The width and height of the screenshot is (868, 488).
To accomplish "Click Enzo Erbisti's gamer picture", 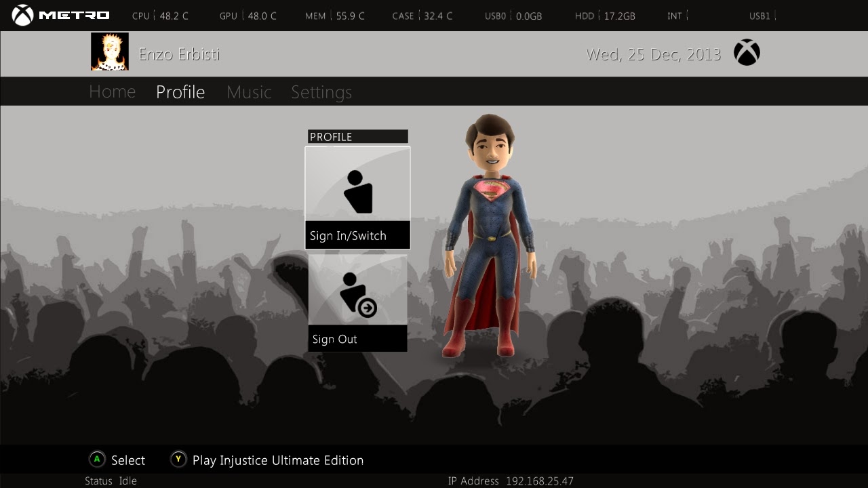I will pyautogui.click(x=110, y=52).
